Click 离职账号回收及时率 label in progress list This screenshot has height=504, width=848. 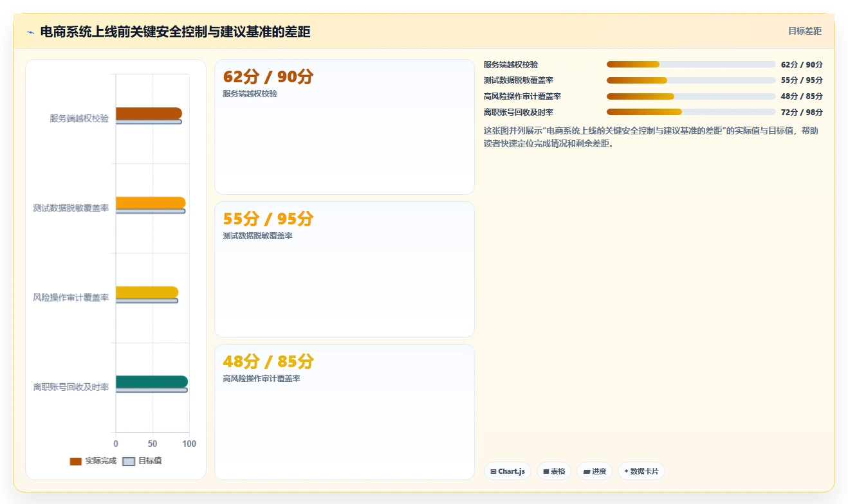[519, 112]
